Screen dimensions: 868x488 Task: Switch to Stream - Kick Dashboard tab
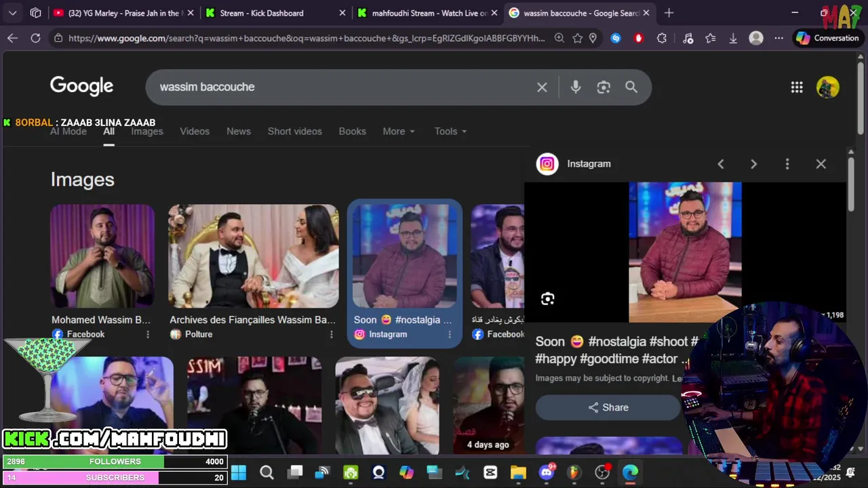pos(276,13)
